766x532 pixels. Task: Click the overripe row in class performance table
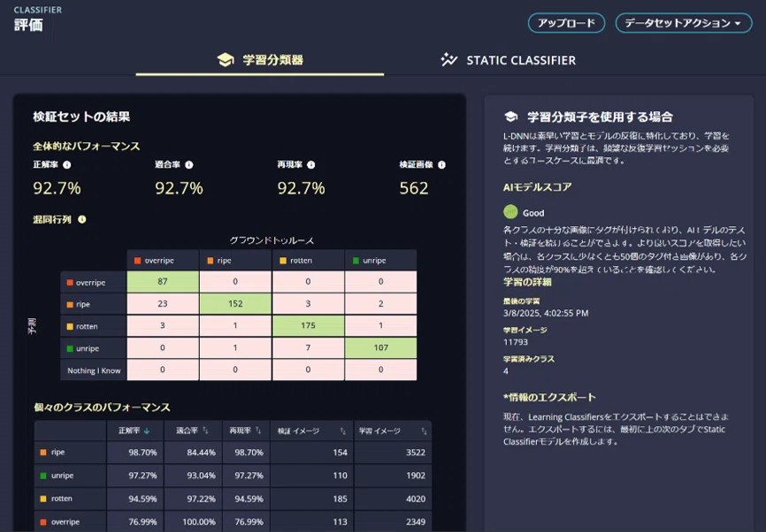233,521
